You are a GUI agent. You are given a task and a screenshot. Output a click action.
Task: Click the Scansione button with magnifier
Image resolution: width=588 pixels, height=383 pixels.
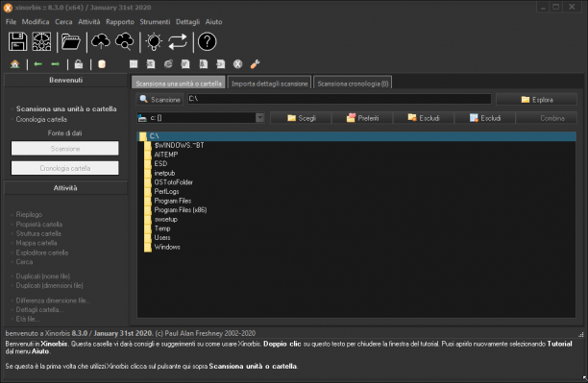[x=159, y=99]
